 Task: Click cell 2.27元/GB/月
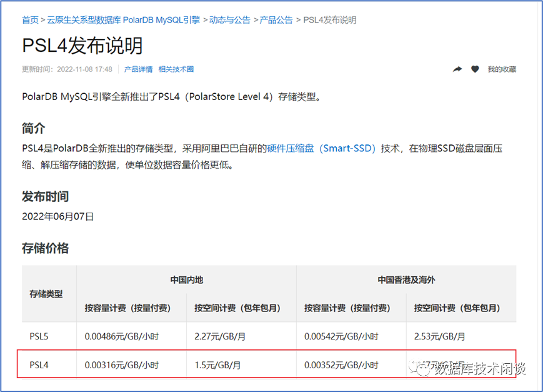tap(220, 336)
